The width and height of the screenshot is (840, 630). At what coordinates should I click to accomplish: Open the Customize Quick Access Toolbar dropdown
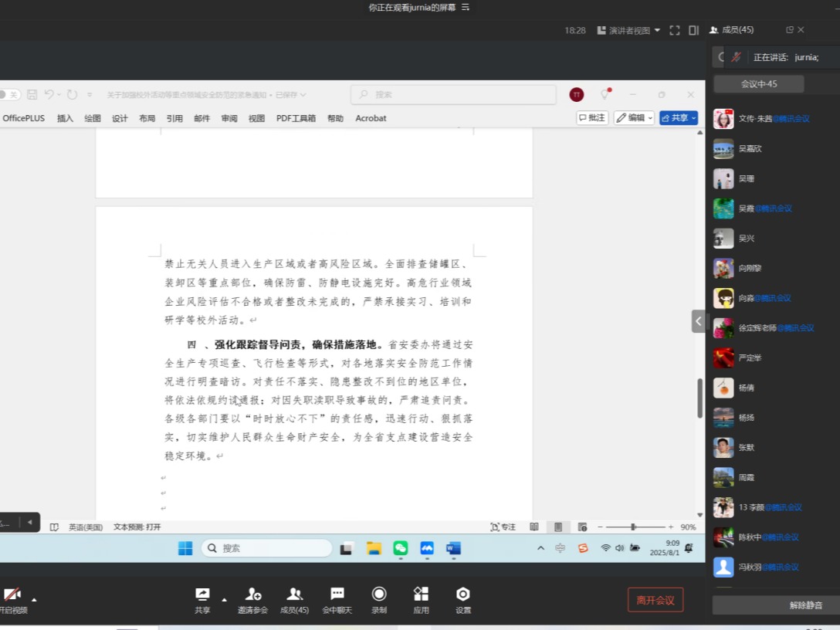tap(90, 95)
